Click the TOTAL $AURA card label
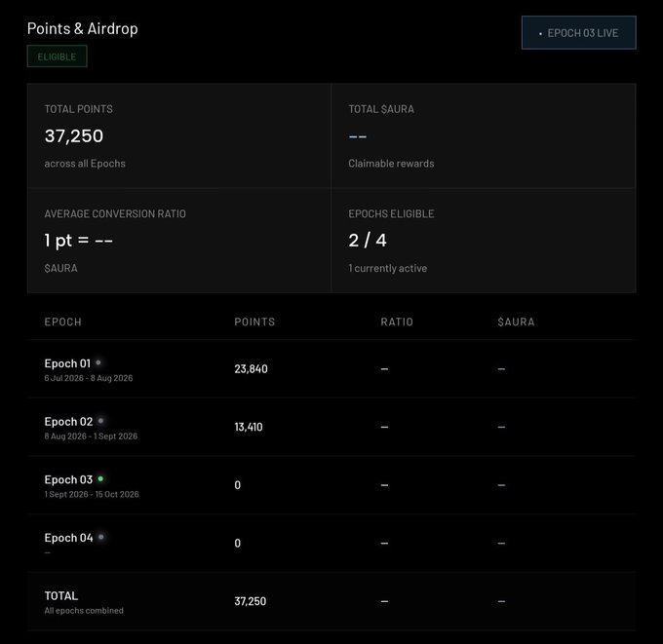The height and width of the screenshot is (644, 663). [x=381, y=109]
